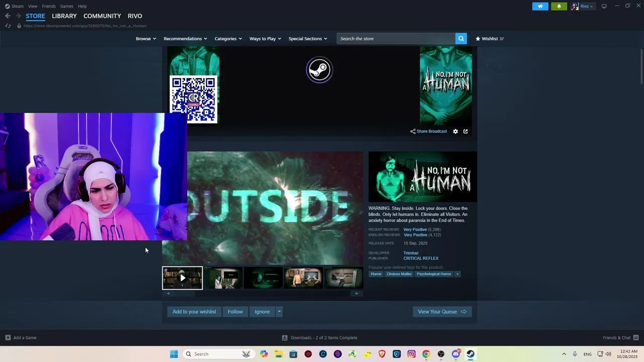Click the store page URL text
Screen dimensions: 644x362
pos(85,26)
